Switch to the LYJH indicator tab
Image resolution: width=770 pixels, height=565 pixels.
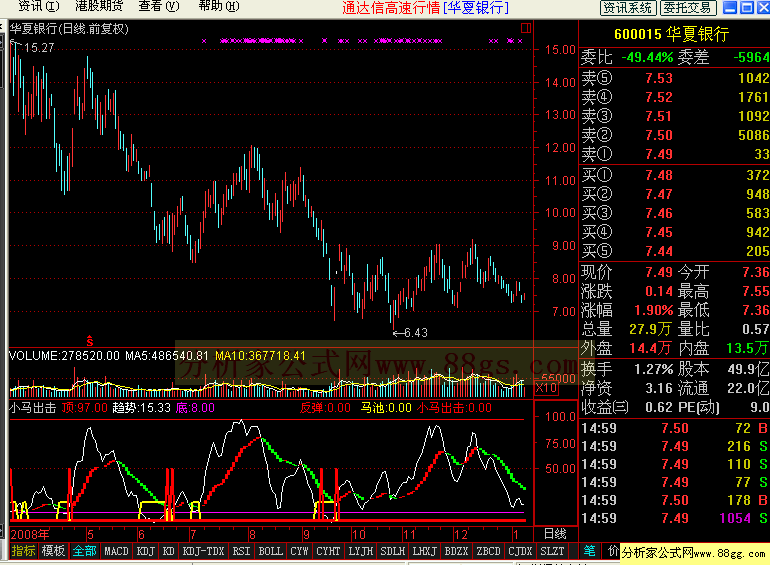[x=360, y=551]
